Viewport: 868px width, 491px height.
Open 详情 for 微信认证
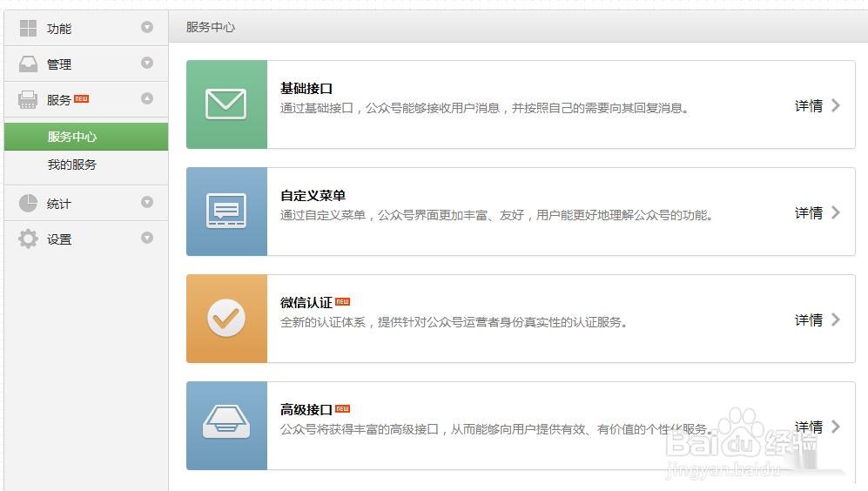click(809, 320)
